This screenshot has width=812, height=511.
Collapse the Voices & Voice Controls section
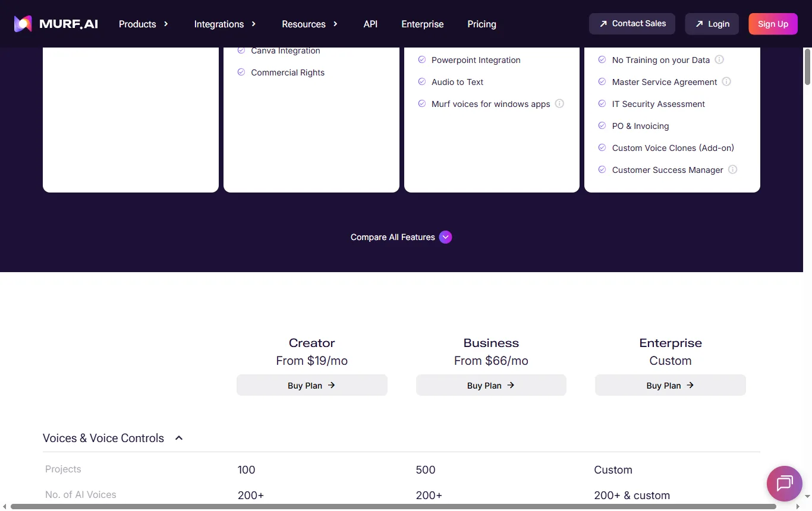179,438
